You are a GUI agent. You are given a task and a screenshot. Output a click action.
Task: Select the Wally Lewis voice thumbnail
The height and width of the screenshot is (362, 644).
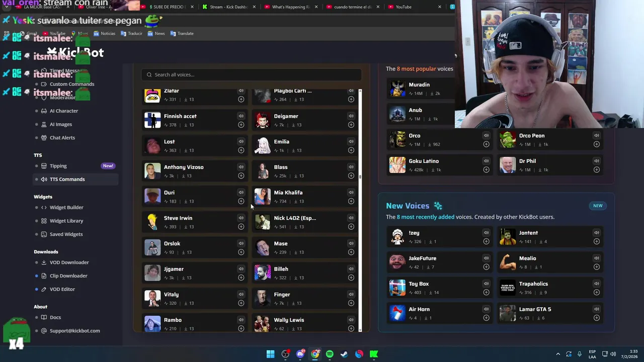click(x=262, y=324)
